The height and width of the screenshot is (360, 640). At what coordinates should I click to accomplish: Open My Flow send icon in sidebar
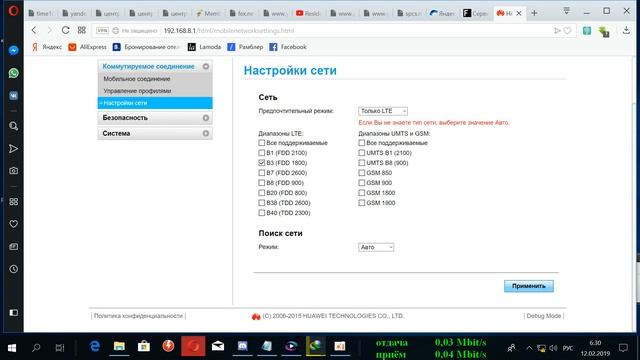[13, 149]
